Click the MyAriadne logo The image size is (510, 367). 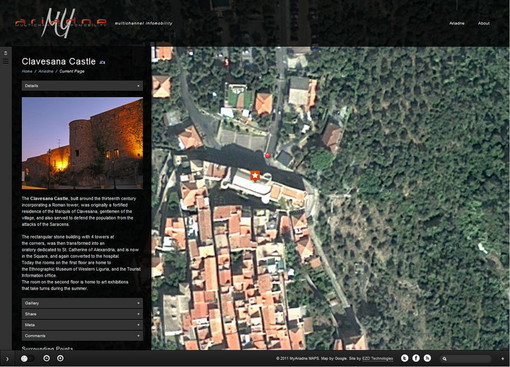(60, 23)
